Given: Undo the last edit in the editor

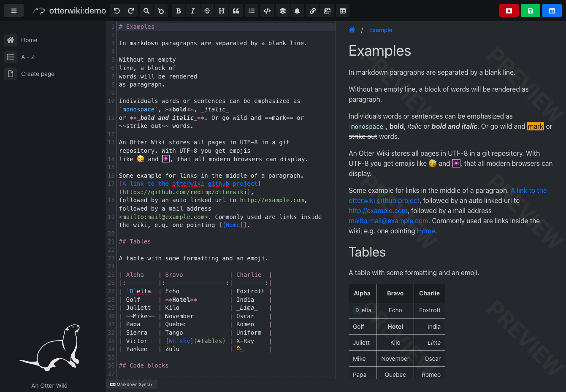Looking at the screenshot, I should (x=117, y=11).
